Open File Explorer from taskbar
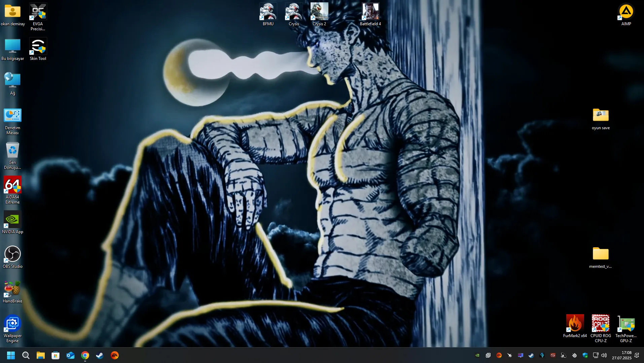The height and width of the screenshot is (363, 644). pyautogui.click(x=41, y=355)
